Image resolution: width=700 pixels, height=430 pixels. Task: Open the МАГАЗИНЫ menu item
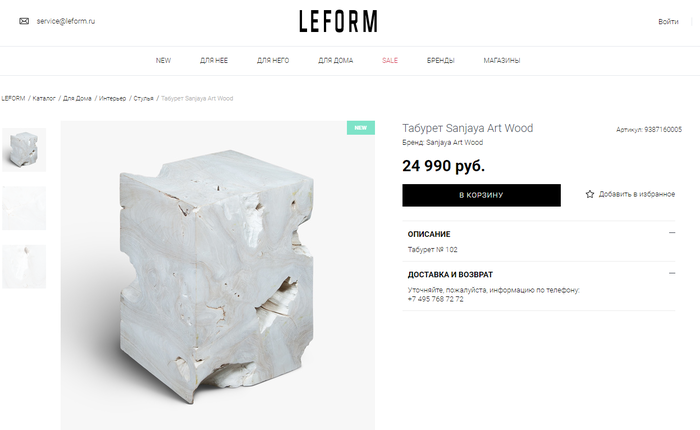502,60
